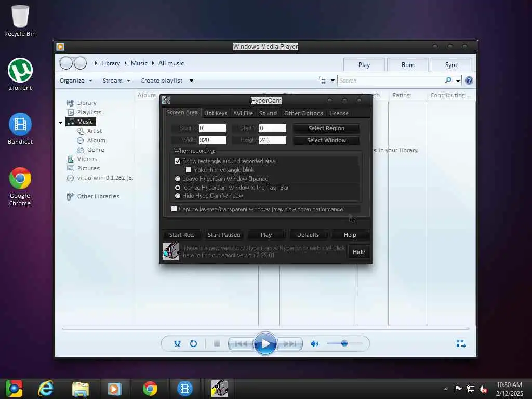Screen dimensions: 532x399
Task: Switch to Windows Media Player taskbar icon
Action: point(115,389)
